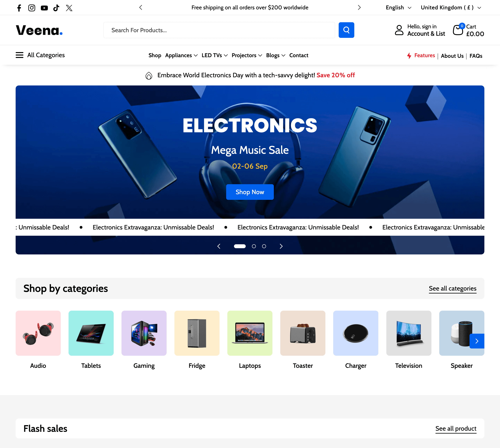Open United Kingdom currency selector
This screenshot has width=500, height=448.
point(451,8)
